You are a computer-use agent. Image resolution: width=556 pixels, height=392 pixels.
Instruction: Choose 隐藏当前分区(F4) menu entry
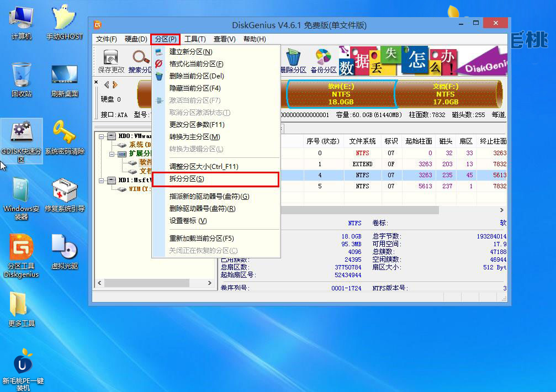click(x=216, y=88)
